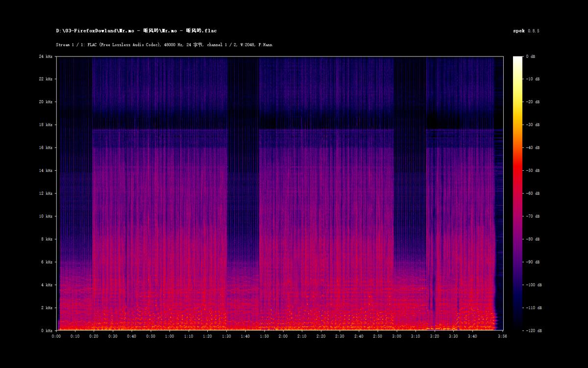The height and width of the screenshot is (368, 588).
Task: Click the 0 dB scale label
Action: (531, 56)
